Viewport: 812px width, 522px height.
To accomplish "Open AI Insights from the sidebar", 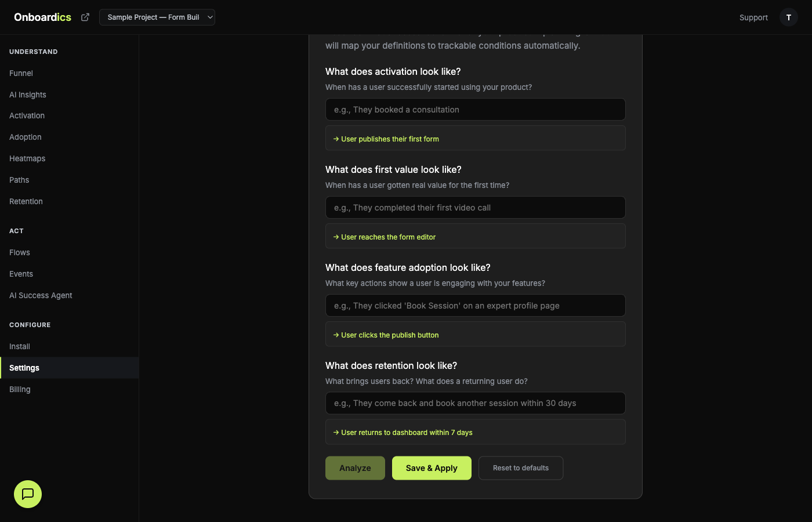I will click(x=27, y=95).
